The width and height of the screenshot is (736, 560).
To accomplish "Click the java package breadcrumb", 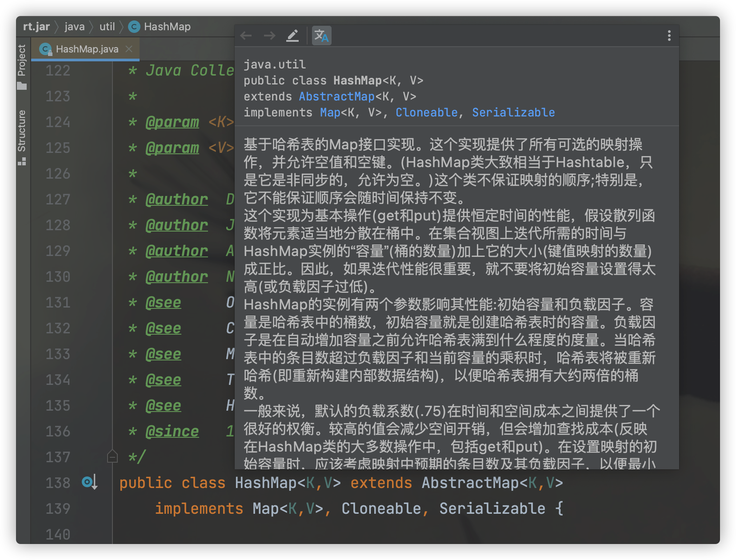I will point(74,27).
